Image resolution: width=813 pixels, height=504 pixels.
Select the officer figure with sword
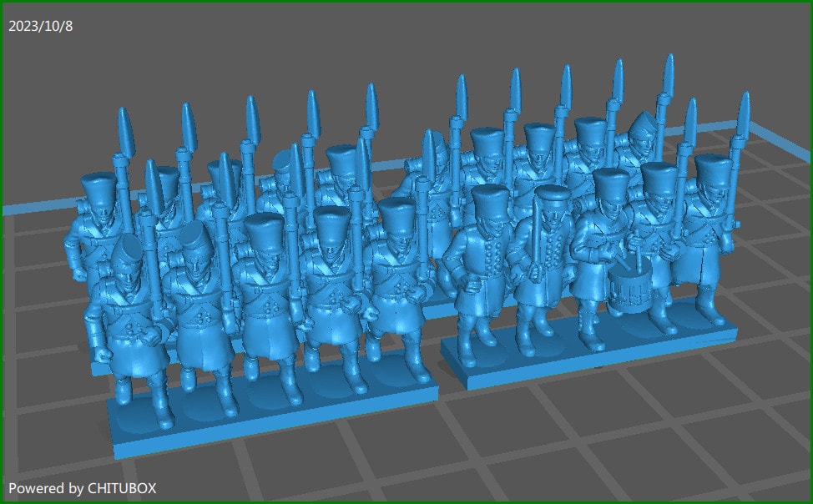(548, 259)
